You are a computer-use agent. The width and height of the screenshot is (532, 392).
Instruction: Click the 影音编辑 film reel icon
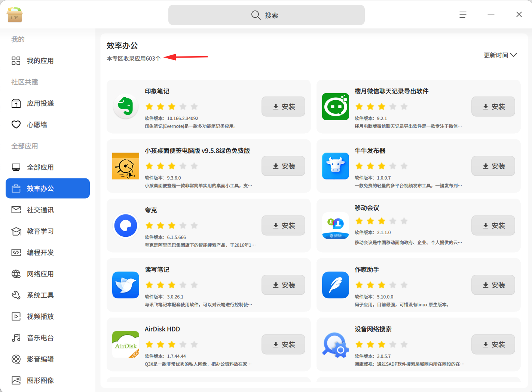coord(16,359)
